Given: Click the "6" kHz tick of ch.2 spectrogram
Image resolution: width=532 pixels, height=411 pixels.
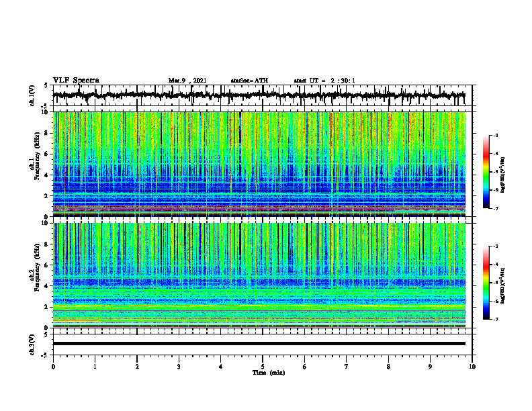Looking at the screenshot, I should [47, 265].
